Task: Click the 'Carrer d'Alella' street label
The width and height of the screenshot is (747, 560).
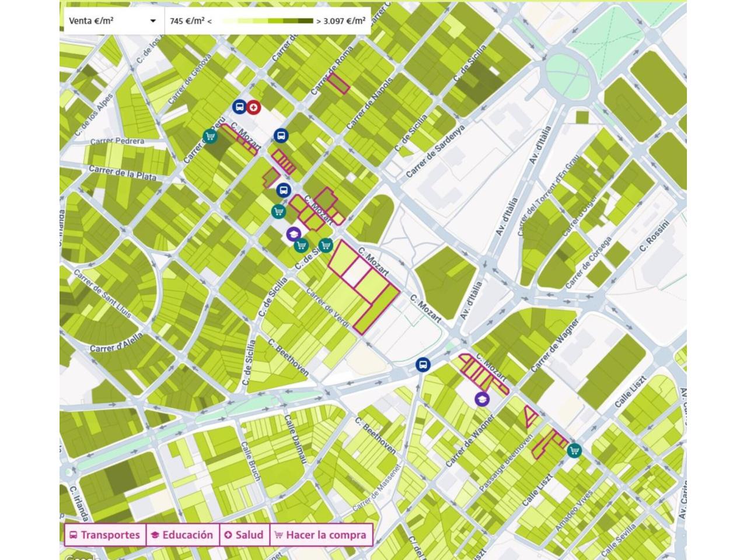Action: click(116, 344)
